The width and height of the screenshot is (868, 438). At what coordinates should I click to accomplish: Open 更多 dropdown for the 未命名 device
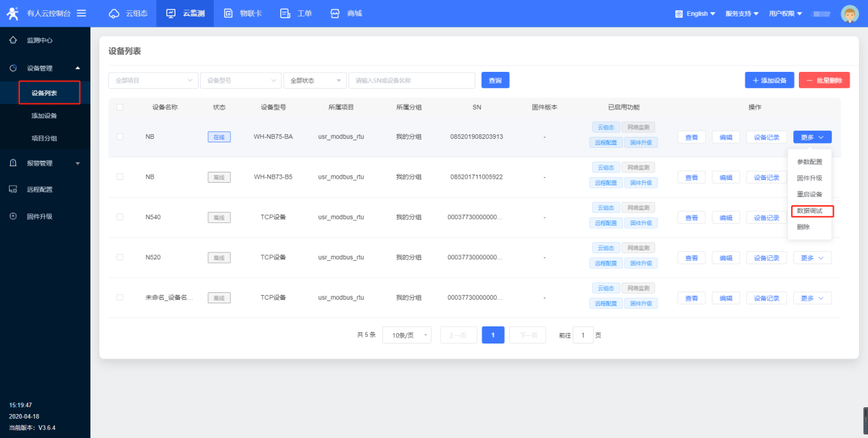813,298
